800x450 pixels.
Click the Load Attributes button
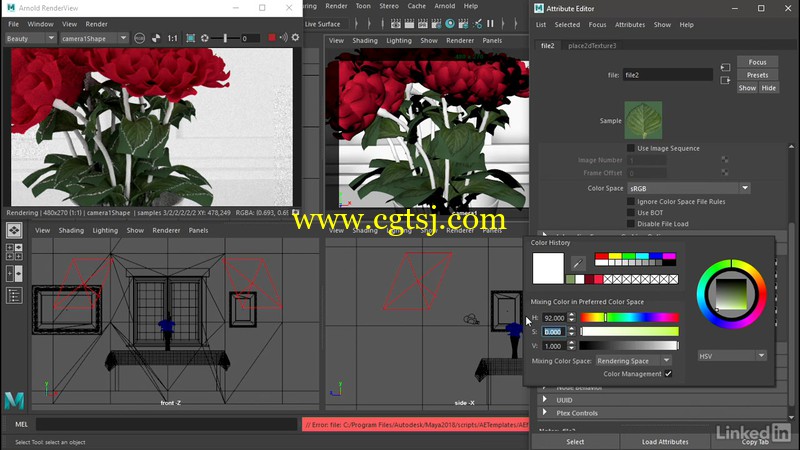(x=665, y=442)
